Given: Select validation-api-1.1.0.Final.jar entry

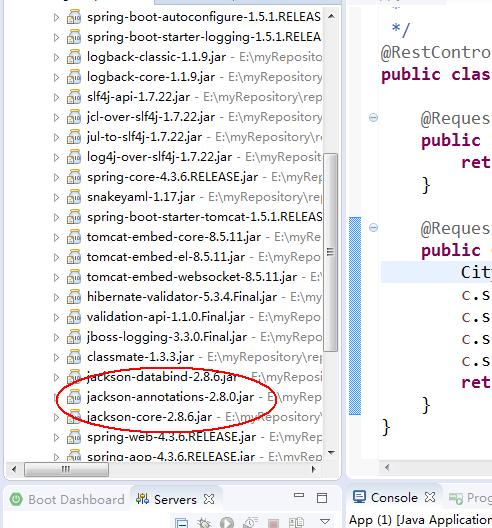Looking at the screenshot, I should [166, 317].
